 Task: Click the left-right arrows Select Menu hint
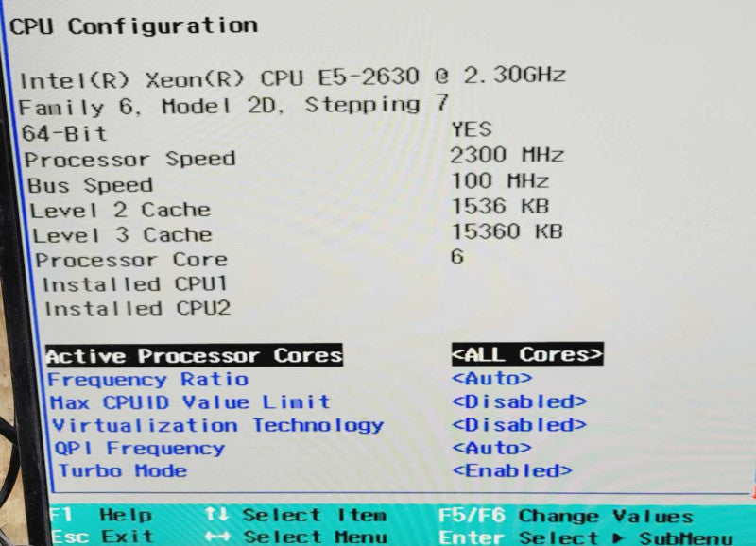[296, 537]
